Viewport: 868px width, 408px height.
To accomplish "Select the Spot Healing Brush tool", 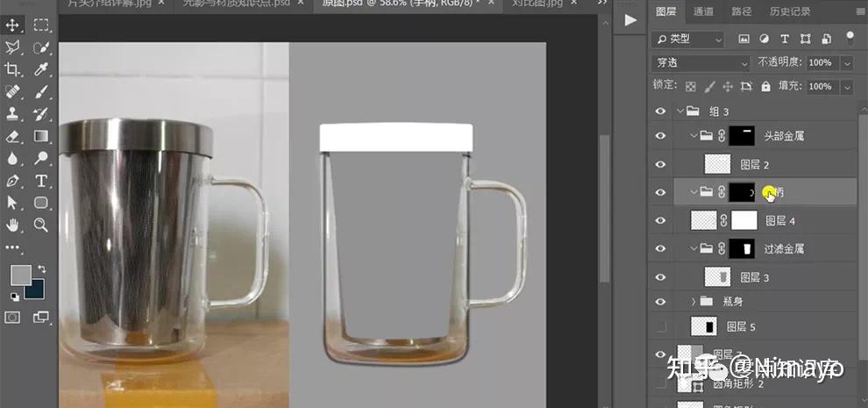I will point(12,92).
